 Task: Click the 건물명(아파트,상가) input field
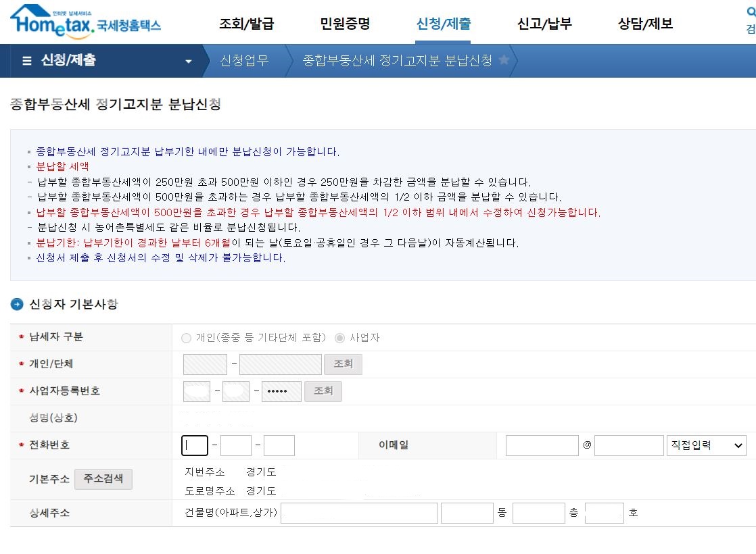click(x=359, y=513)
